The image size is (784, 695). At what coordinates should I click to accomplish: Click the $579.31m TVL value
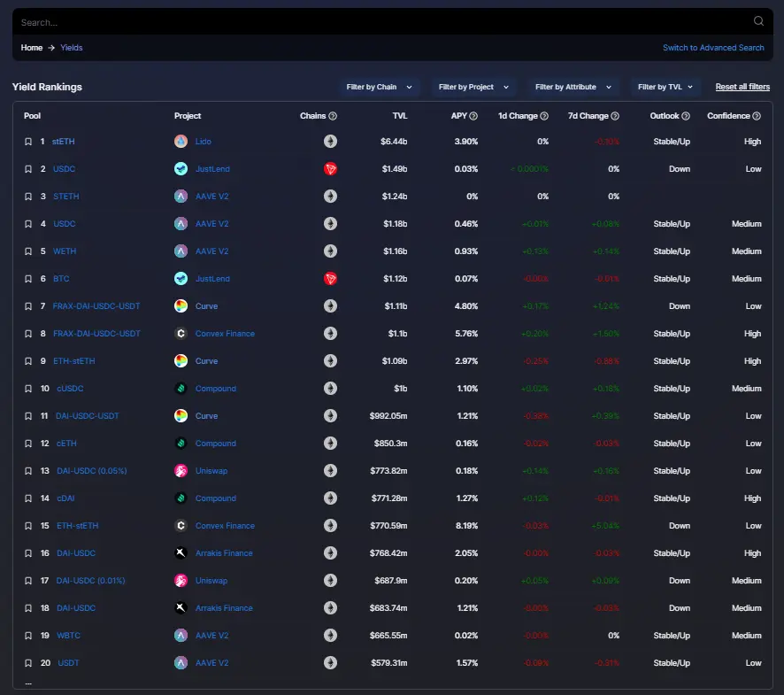point(389,663)
